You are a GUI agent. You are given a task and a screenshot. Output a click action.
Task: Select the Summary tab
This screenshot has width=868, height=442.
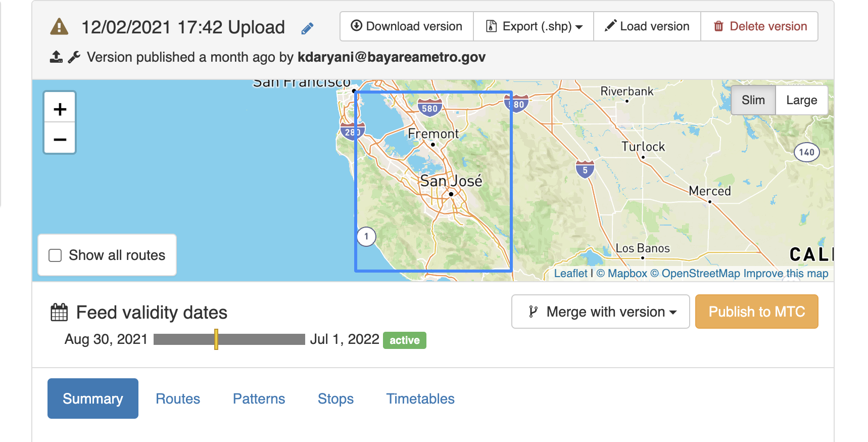93,399
